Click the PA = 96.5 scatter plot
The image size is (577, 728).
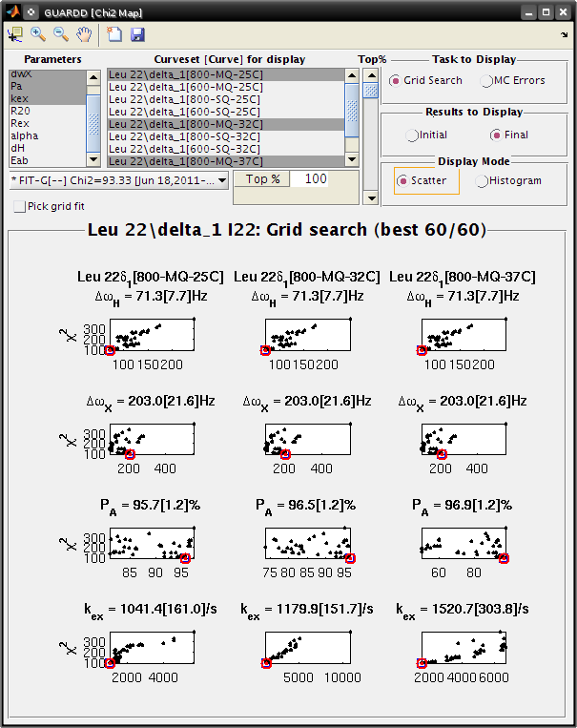[x=308, y=543]
